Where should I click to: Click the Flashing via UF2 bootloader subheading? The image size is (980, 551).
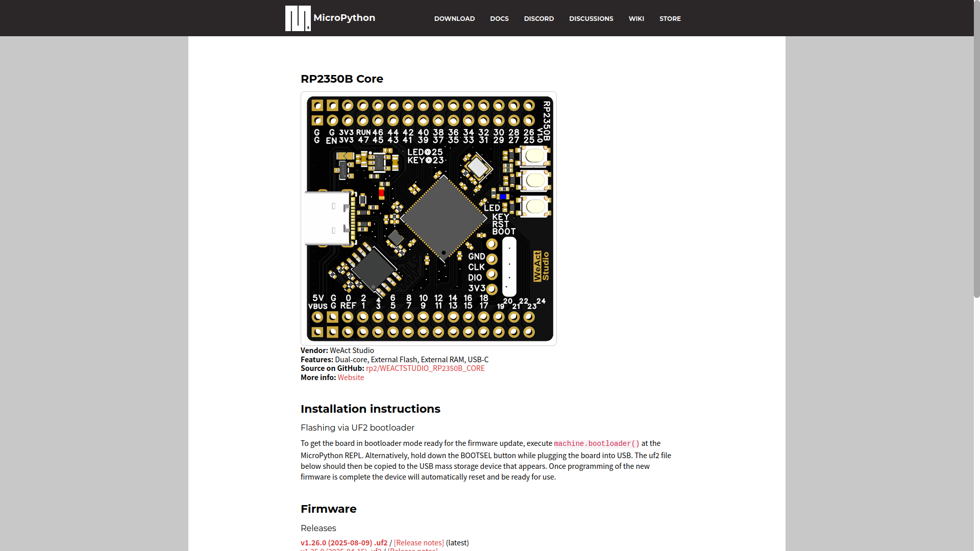click(x=357, y=428)
